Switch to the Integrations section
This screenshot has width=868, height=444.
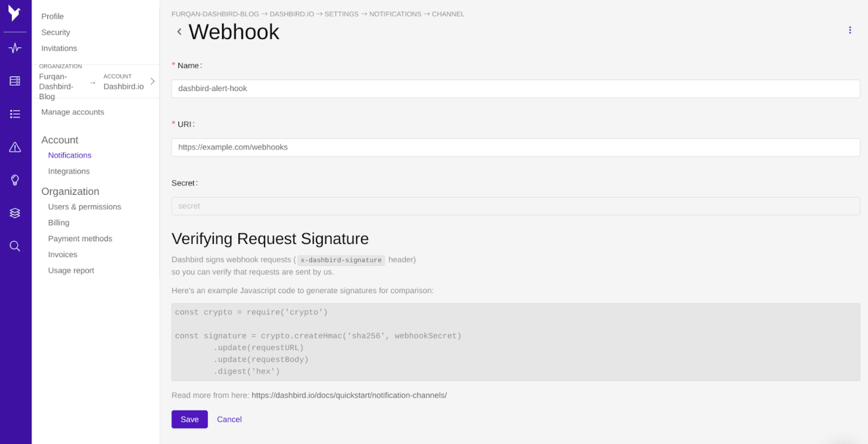pos(68,171)
